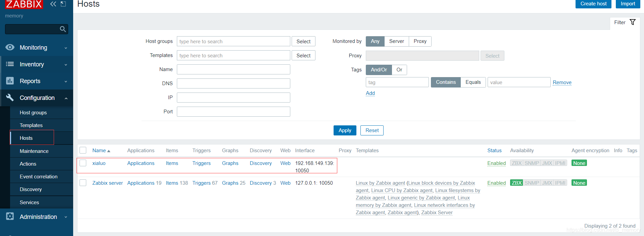Focus the tag name field
This screenshot has height=236, width=644.
pyautogui.click(x=397, y=82)
